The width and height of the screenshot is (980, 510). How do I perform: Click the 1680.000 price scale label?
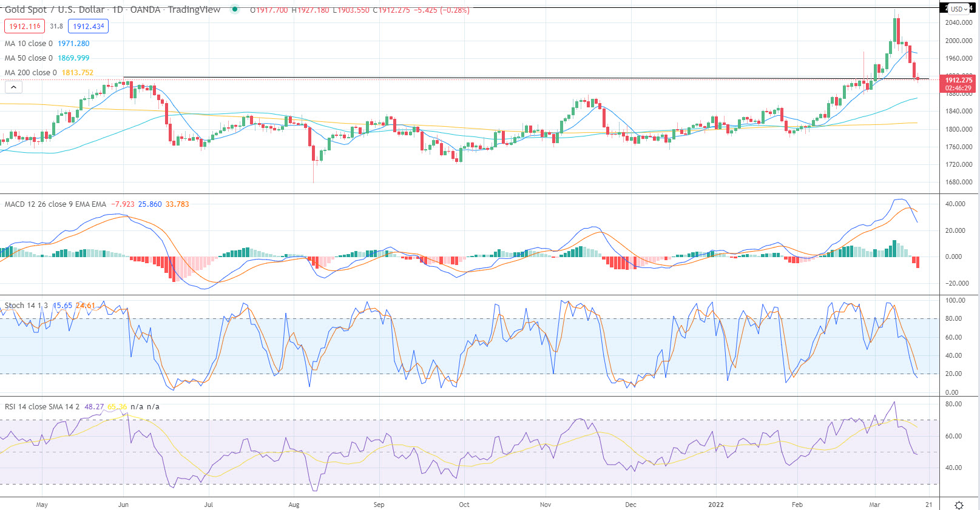[x=959, y=182]
